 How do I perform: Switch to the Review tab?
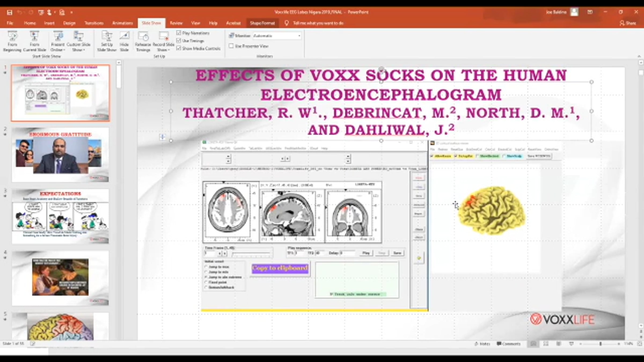click(x=176, y=23)
